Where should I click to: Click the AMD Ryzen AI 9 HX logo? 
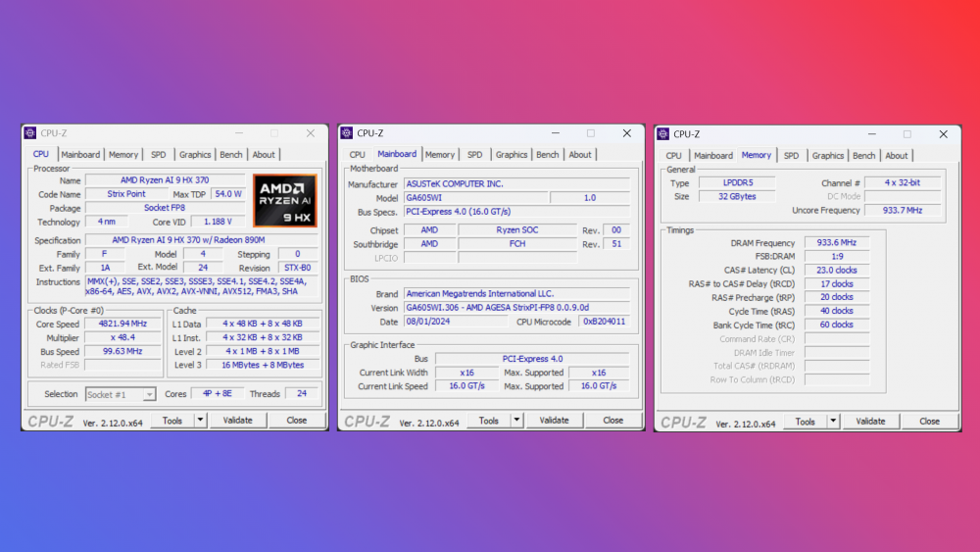pos(284,201)
